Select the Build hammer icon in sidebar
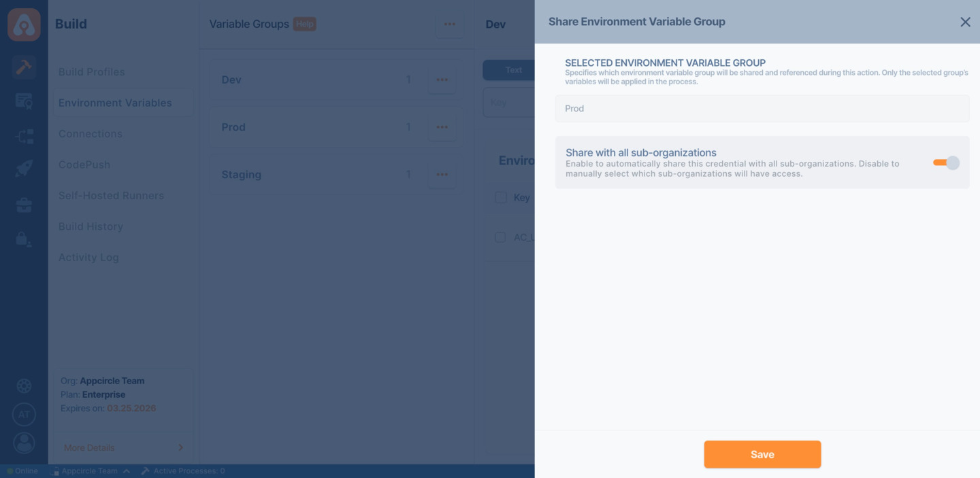This screenshot has height=478, width=980. (24, 67)
